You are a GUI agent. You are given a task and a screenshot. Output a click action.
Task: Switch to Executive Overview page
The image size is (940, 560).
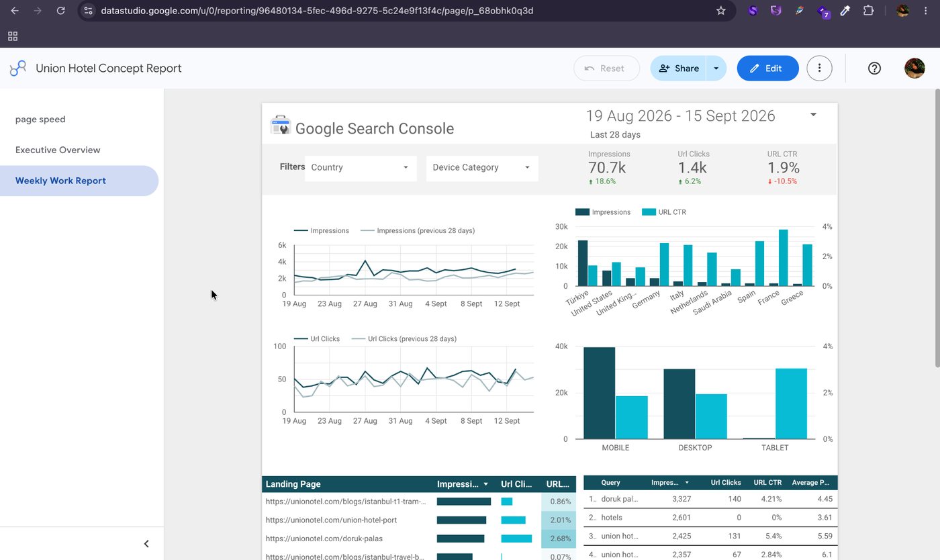click(x=58, y=150)
